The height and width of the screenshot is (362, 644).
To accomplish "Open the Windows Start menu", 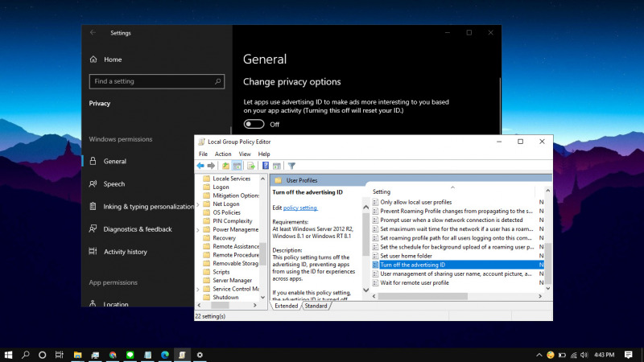I will click(8, 355).
